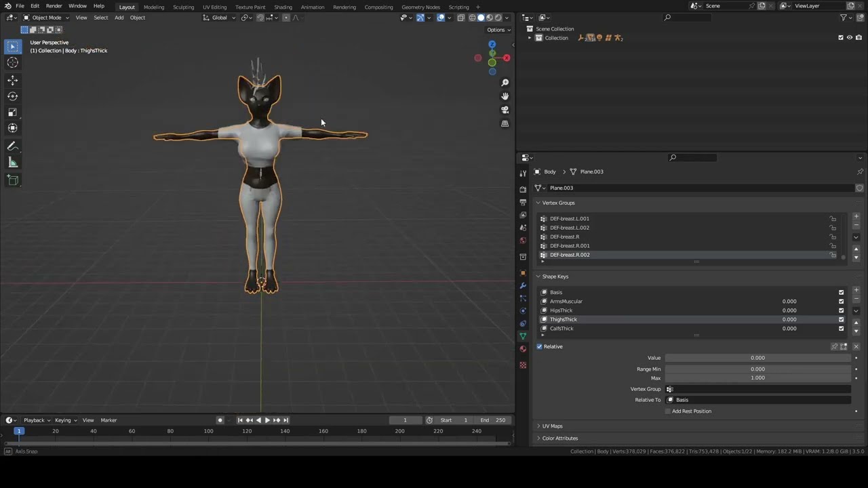Remove the selected shape key with minus
The width and height of the screenshot is (868, 488).
pos(856,299)
